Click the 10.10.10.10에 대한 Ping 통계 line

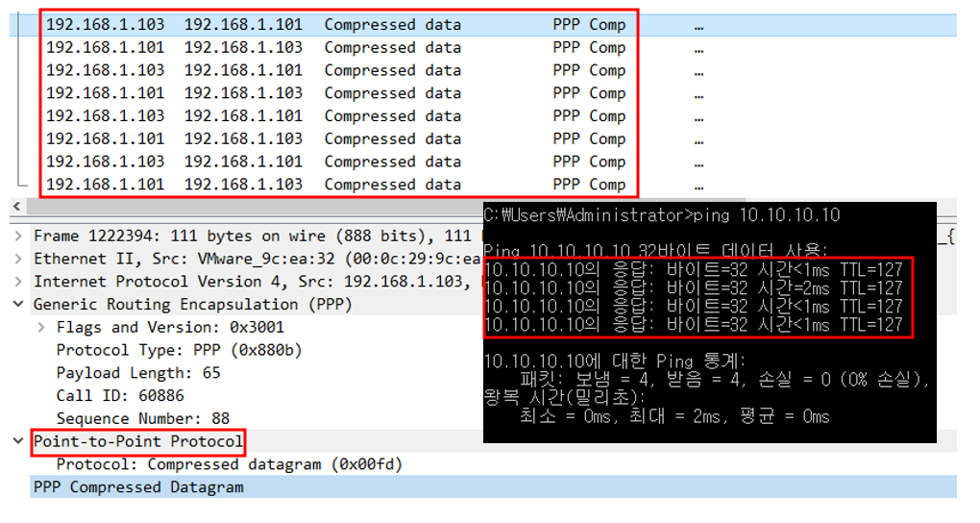coord(615,361)
